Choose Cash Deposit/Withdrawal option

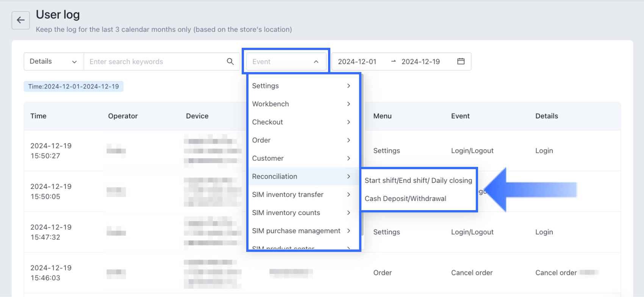(x=405, y=199)
